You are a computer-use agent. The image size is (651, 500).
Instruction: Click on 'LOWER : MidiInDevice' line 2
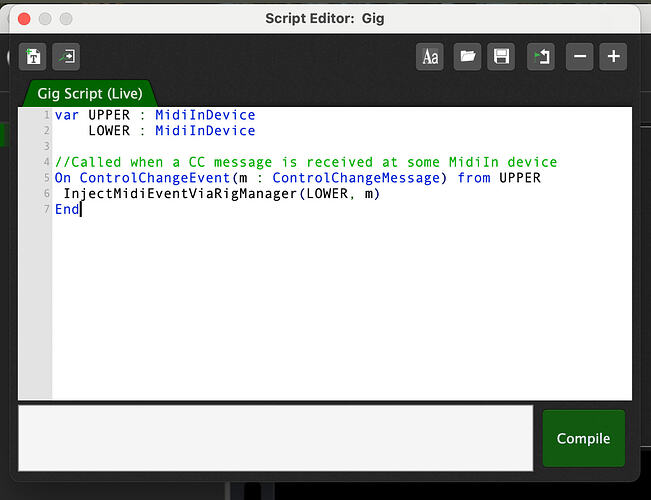[x=171, y=131]
